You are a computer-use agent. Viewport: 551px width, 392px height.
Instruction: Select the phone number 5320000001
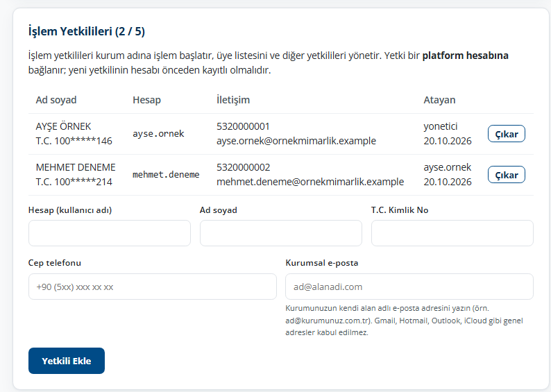coord(243,126)
